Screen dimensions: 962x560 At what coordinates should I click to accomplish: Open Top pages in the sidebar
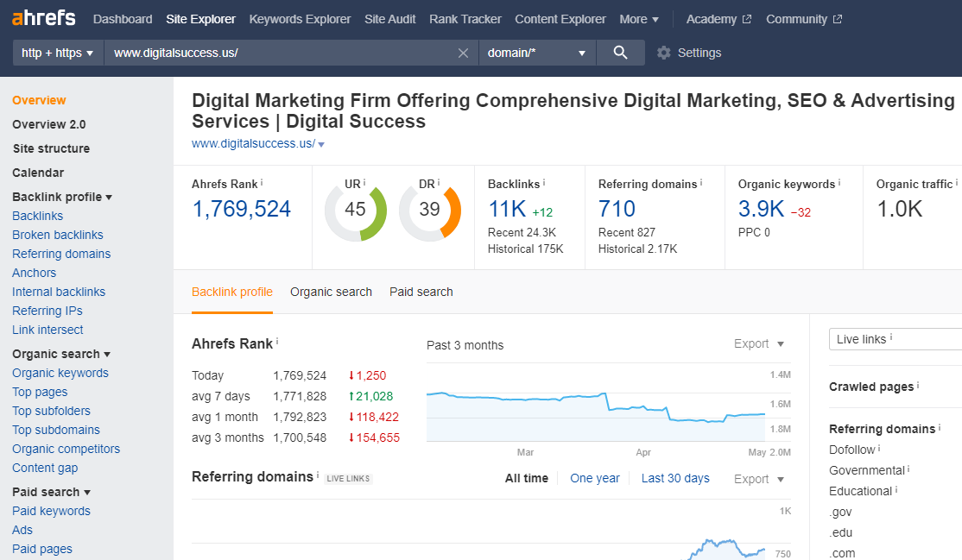pos(40,392)
